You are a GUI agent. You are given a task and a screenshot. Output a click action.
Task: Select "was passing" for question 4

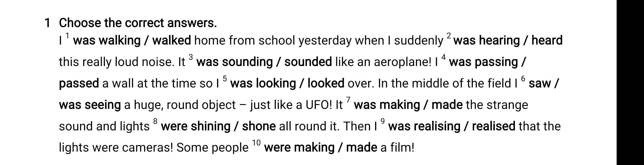click(484, 62)
